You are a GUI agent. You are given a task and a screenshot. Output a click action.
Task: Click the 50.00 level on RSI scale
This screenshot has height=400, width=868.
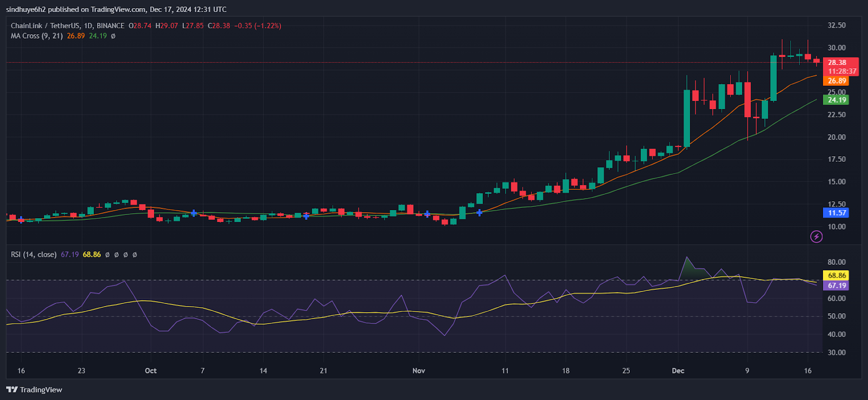pyautogui.click(x=837, y=316)
